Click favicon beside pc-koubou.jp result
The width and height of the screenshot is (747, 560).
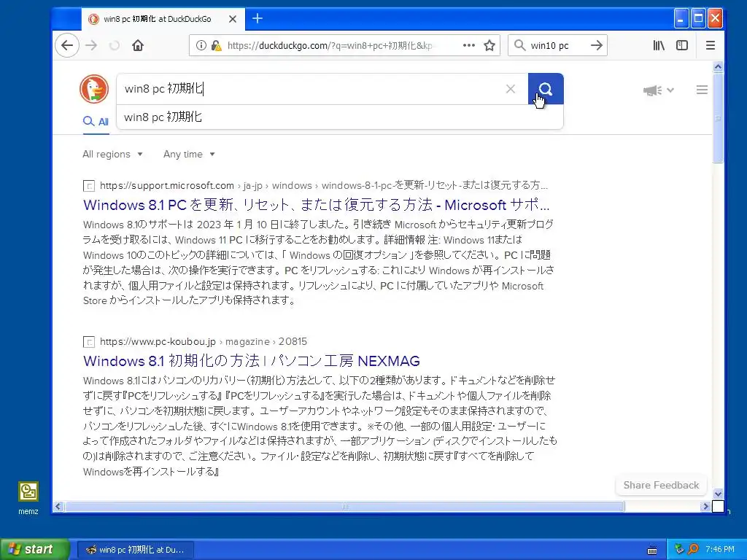coord(88,342)
